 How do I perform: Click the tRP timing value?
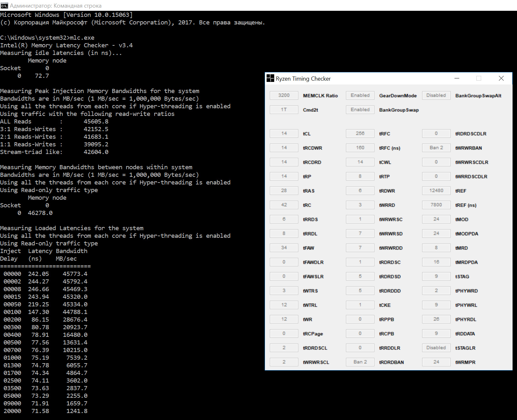pyautogui.click(x=284, y=176)
